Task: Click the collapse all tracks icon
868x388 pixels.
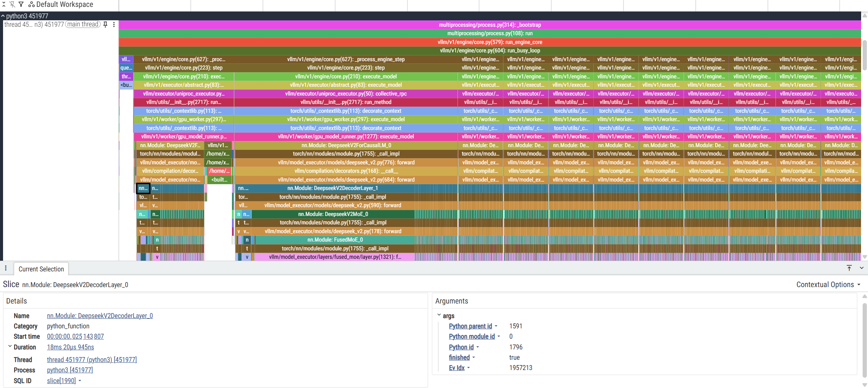Action: point(4,5)
